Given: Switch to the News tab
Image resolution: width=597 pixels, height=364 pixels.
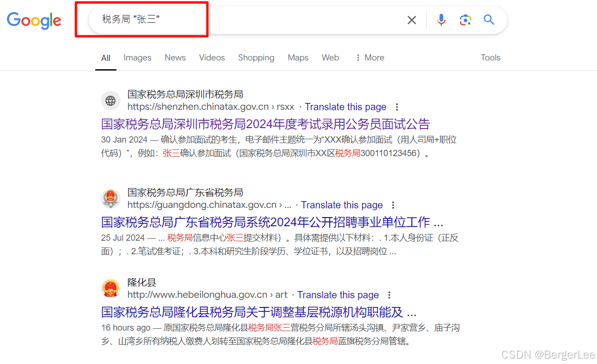Looking at the screenshot, I should [x=175, y=58].
